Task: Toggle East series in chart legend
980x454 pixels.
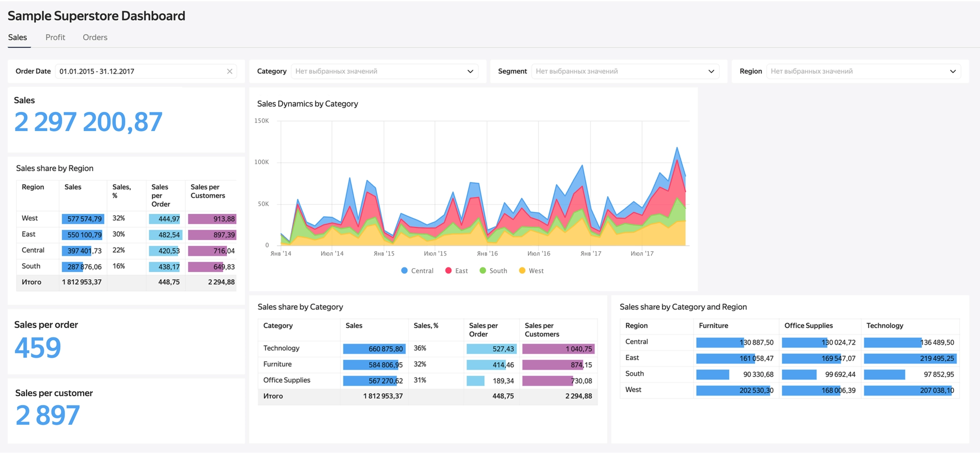Action: coord(457,271)
